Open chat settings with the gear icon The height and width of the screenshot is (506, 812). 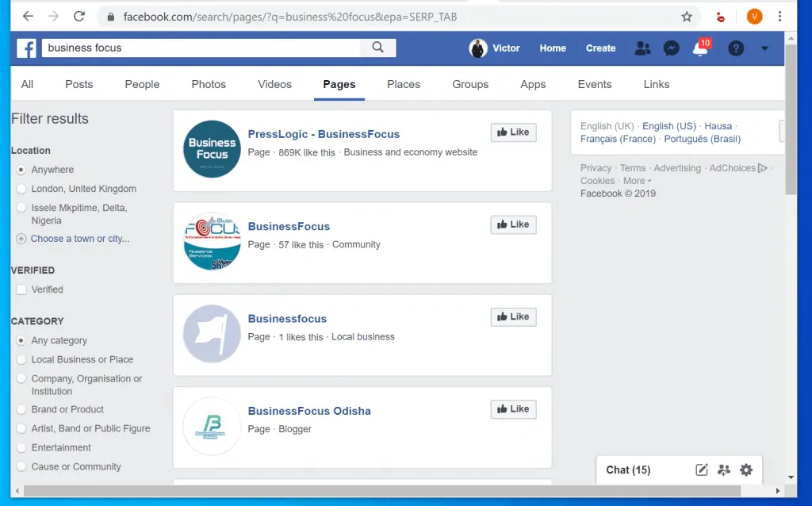745,470
